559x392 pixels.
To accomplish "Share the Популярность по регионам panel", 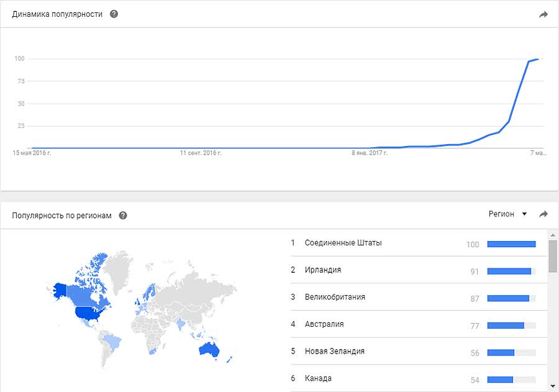I will pos(543,214).
